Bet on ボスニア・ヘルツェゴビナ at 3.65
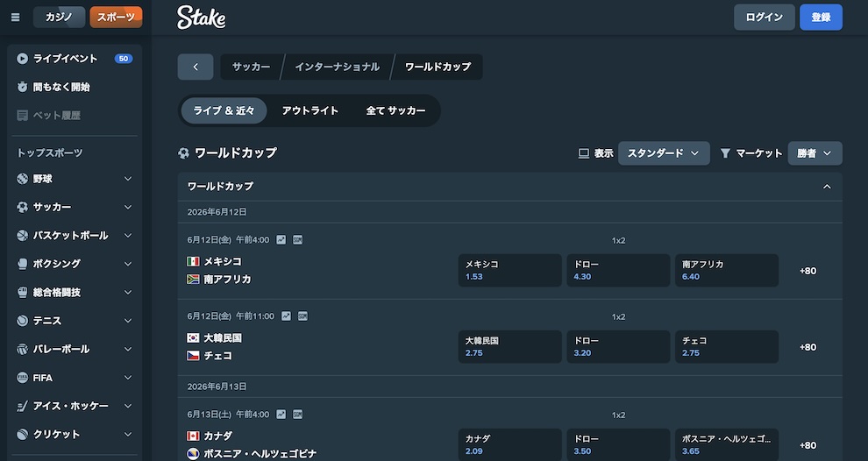Viewport: 868px width, 461px height. point(727,444)
